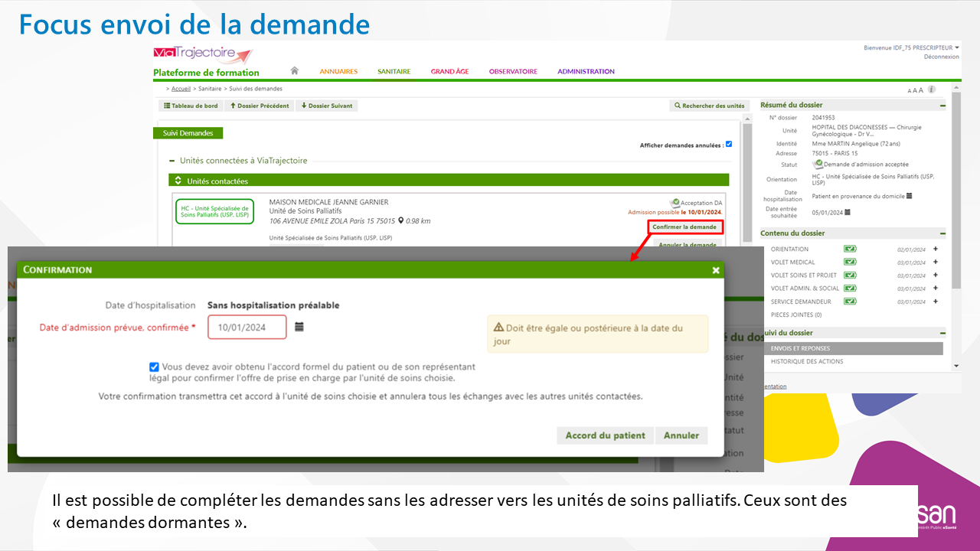The image size is (980, 551).
Task: Close the Confirmation dialog with X
Action: (715, 270)
